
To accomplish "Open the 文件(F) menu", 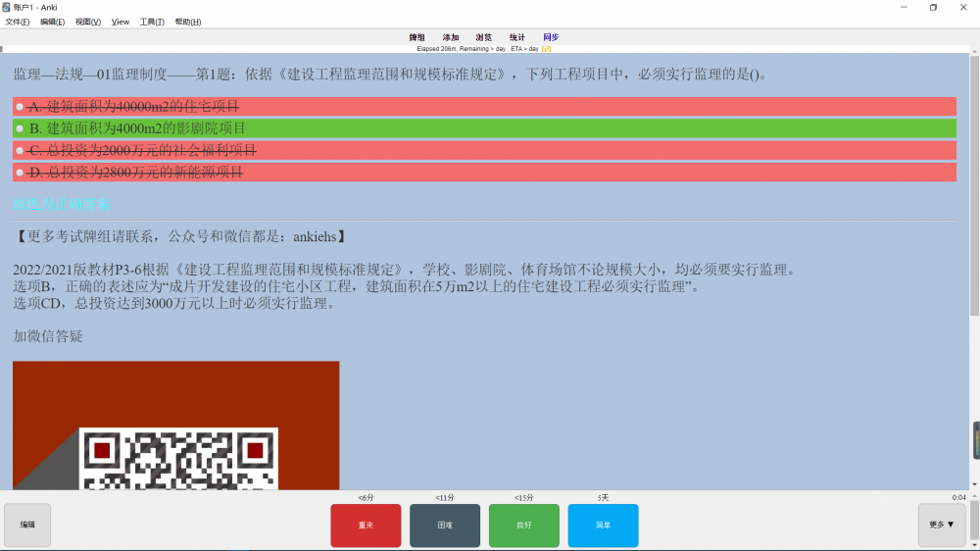I will point(17,22).
